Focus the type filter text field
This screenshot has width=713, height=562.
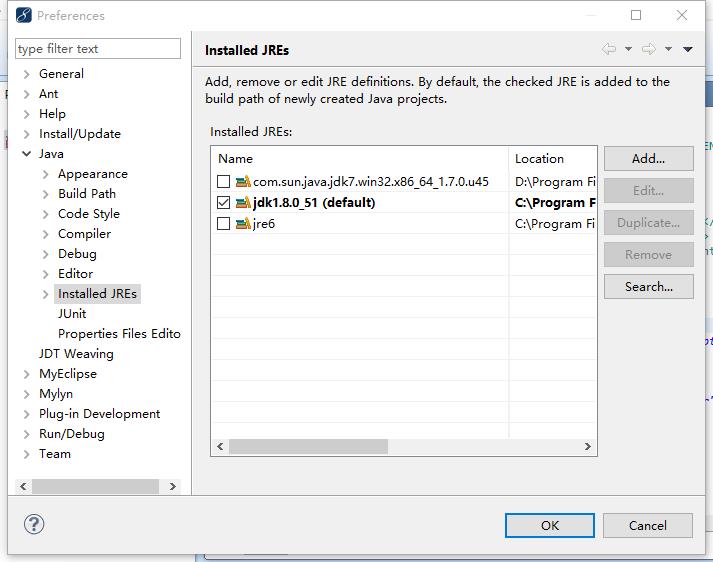pos(98,49)
